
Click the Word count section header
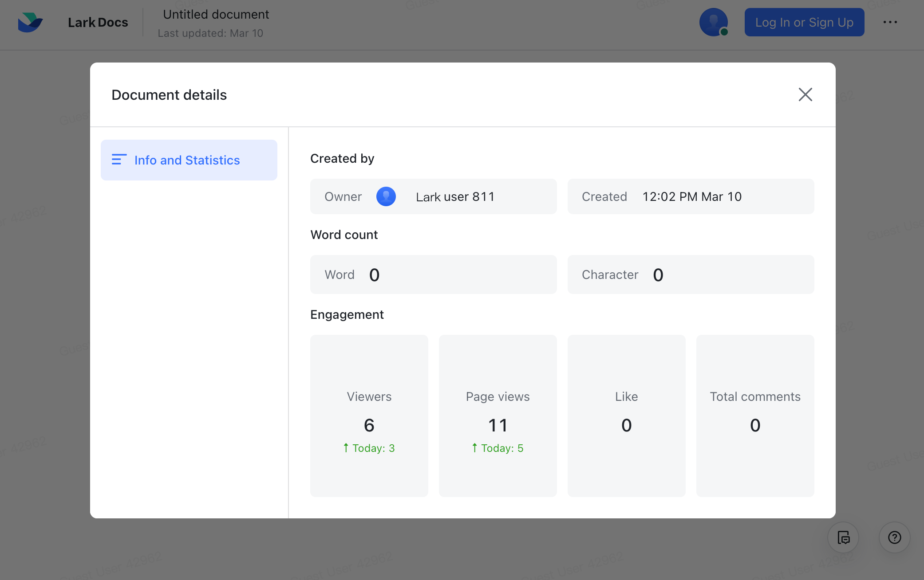344,235
